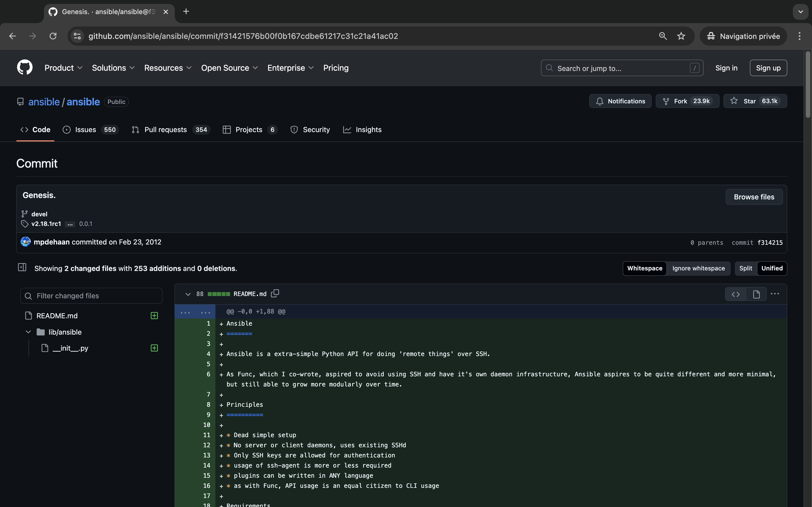Copy the README.md file path

pyautogui.click(x=275, y=293)
